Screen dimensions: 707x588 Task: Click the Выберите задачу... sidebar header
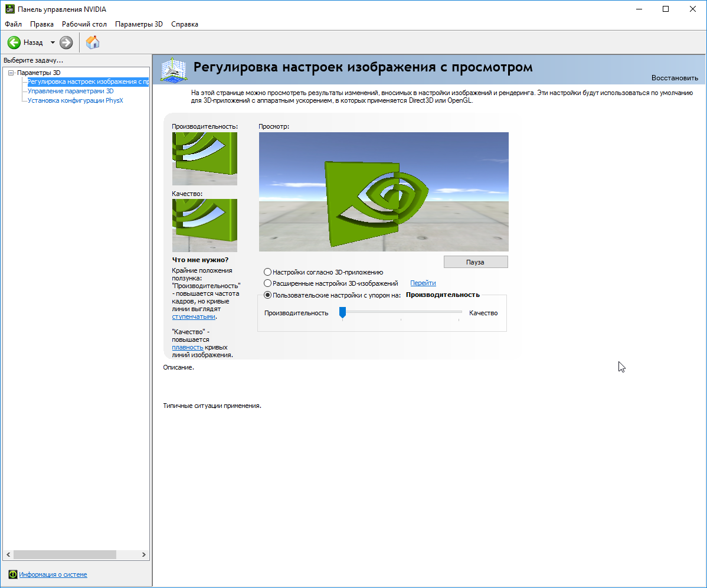(34, 60)
